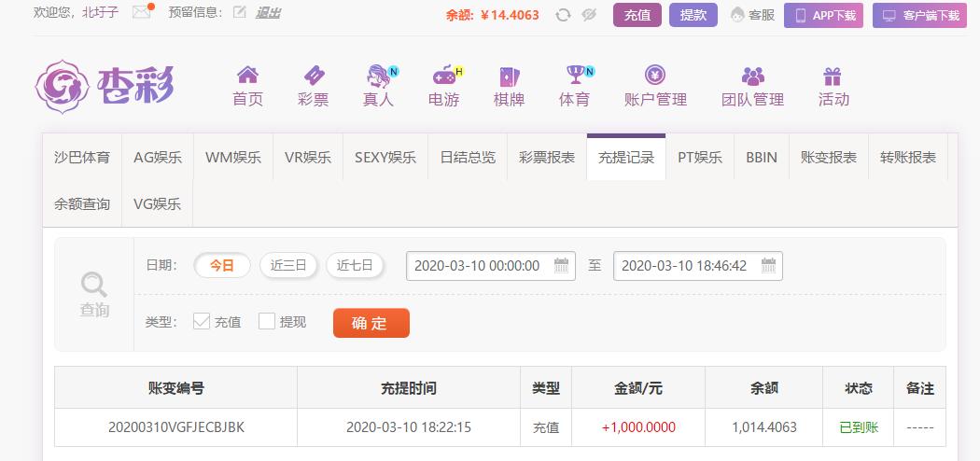The height and width of the screenshot is (461, 980).
Task: Switch to 彩票报表 tab
Action: pos(547,158)
